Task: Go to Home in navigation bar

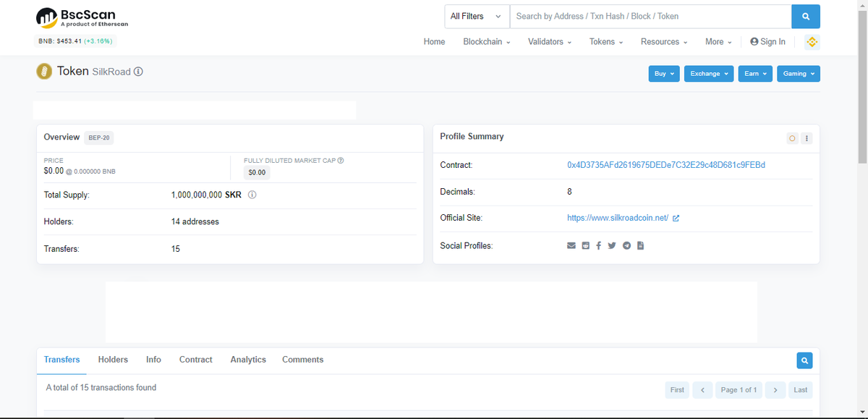Action: 434,42
